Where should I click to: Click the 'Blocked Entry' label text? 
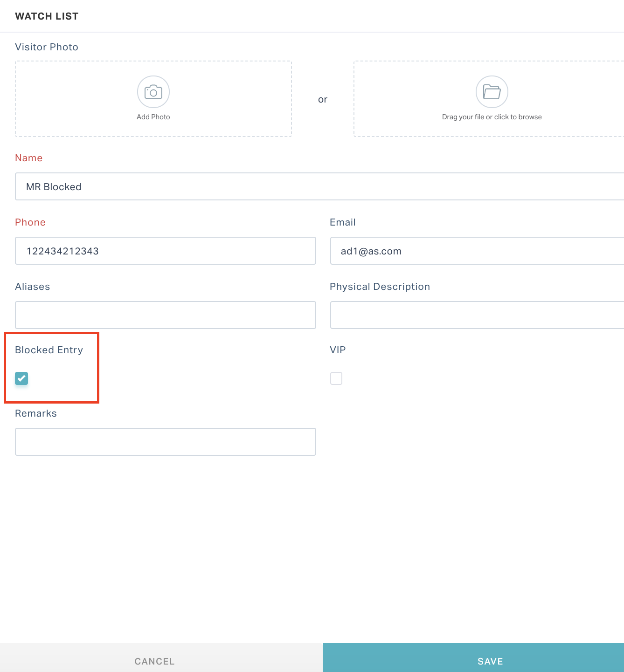[49, 350]
